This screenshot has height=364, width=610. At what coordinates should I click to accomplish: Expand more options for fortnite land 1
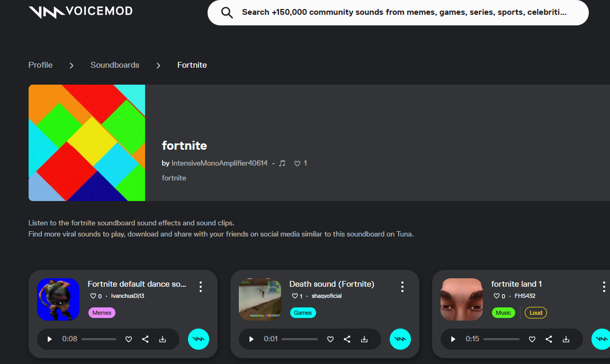pyautogui.click(x=604, y=287)
